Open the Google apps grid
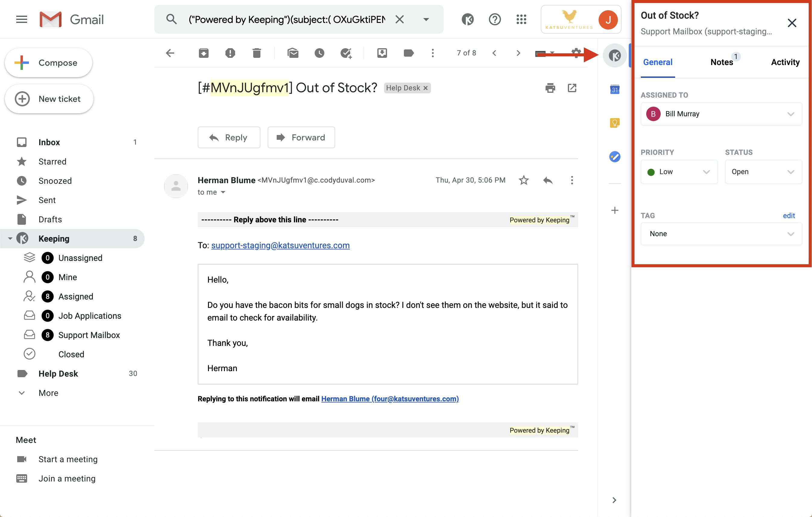 tap(521, 20)
